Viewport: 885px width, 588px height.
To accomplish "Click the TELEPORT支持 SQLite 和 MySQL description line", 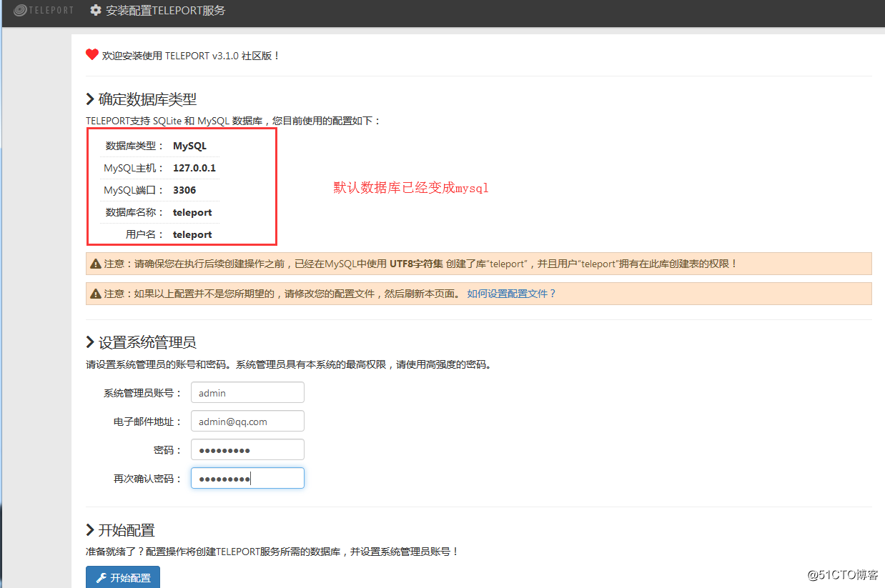I will [x=234, y=121].
